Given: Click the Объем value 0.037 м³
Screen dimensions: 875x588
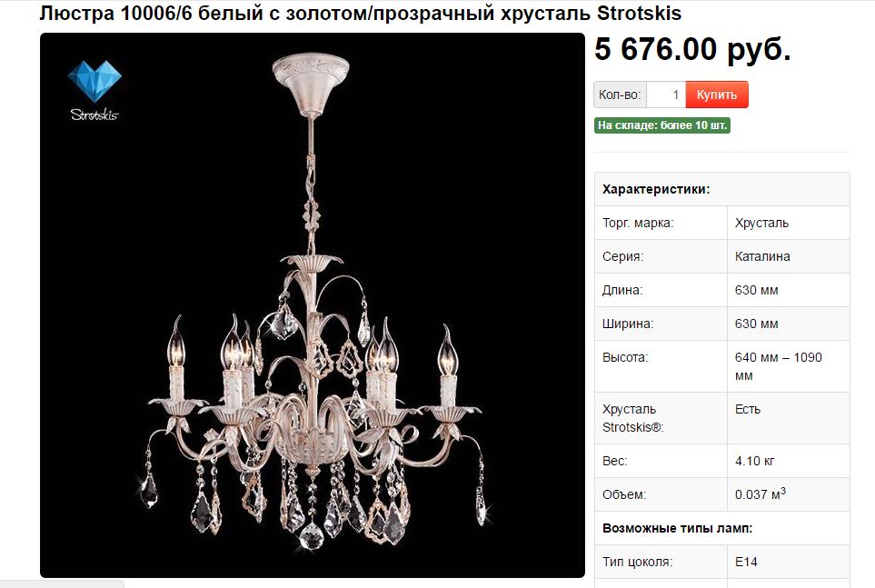Looking at the screenshot, I should coord(760,493).
